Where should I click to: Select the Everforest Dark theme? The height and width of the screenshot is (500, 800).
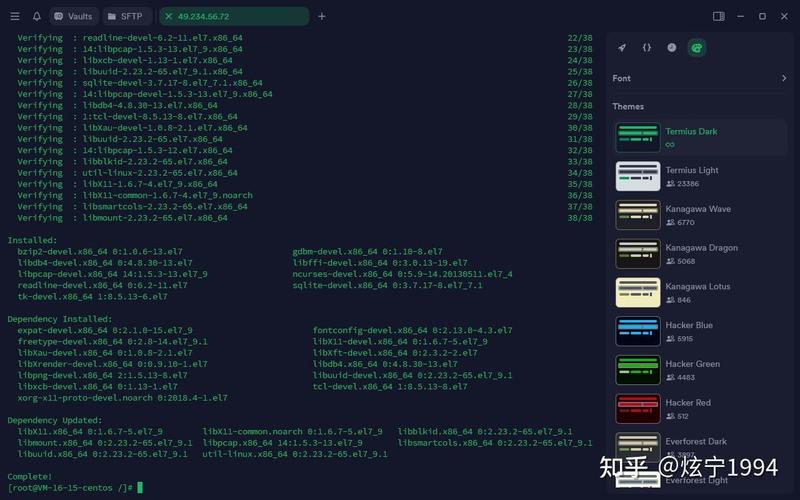click(701, 447)
